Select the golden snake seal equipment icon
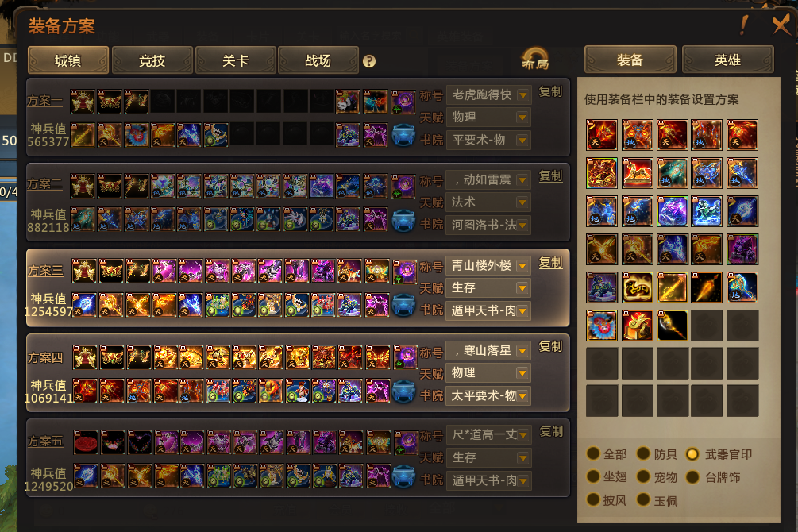Screen dimensions: 798x532 637,287
